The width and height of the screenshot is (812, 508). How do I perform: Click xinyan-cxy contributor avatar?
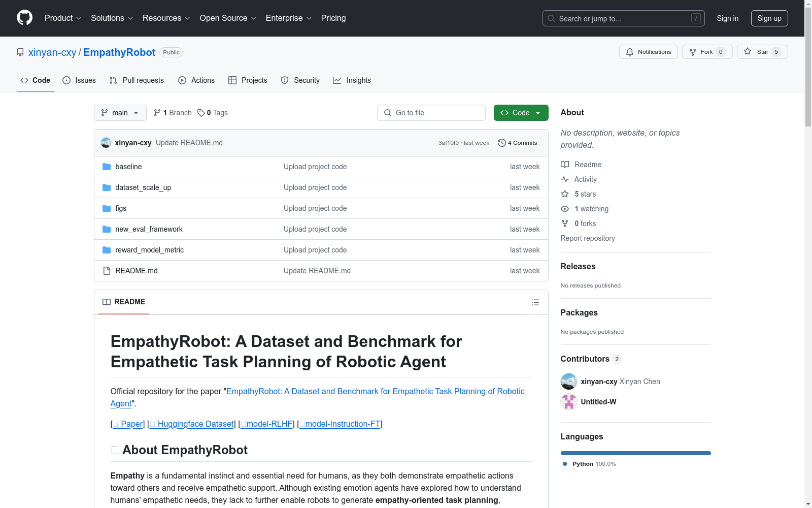(x=569, y=382)
